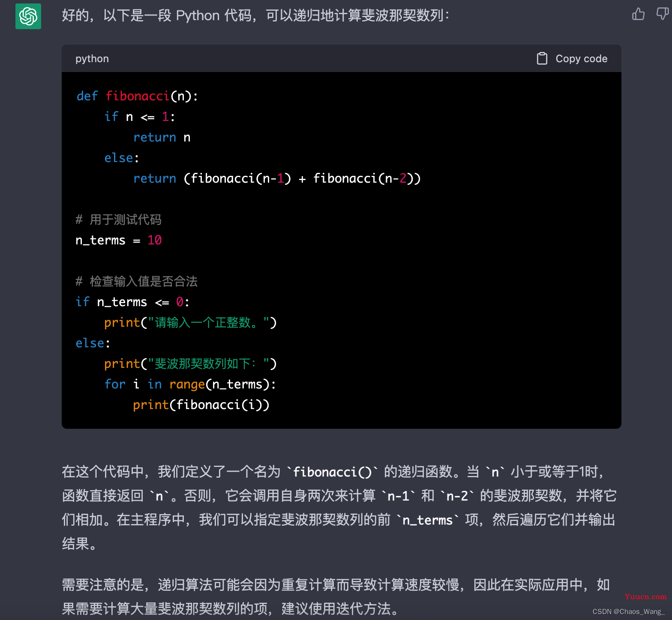Click the line 'def fibonacci(n):'
Viewport: 672px width, 620px height.
137,96
